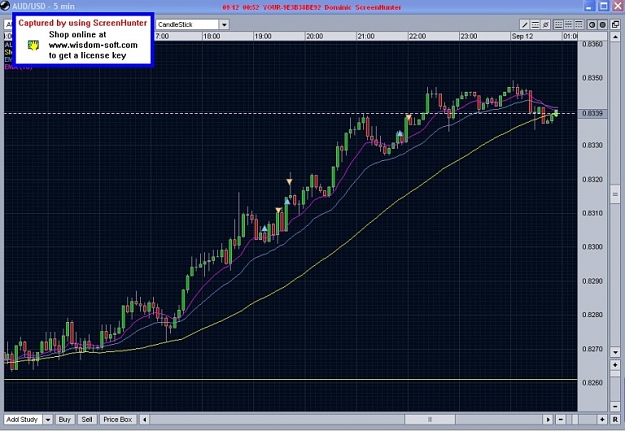Select the horizontal lines tool icon
The height and width of the screenshot is (431, 625).
[535, 25]
